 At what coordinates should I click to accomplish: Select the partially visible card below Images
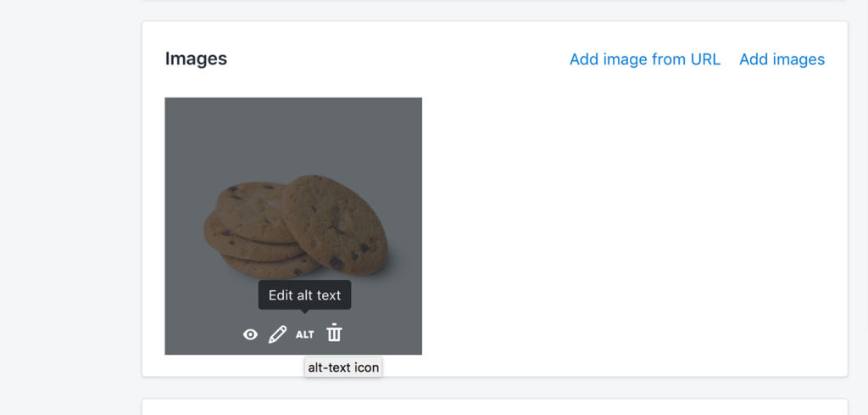coord(495,407)
